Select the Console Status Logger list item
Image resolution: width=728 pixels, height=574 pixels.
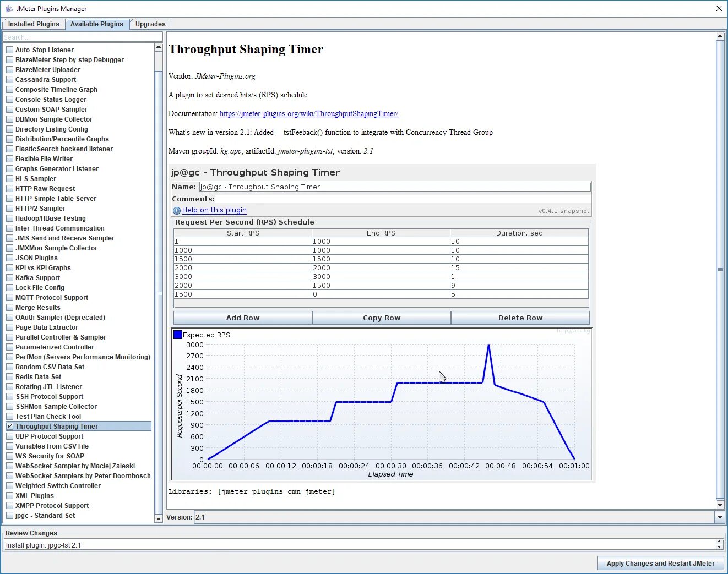coord(51,100)
